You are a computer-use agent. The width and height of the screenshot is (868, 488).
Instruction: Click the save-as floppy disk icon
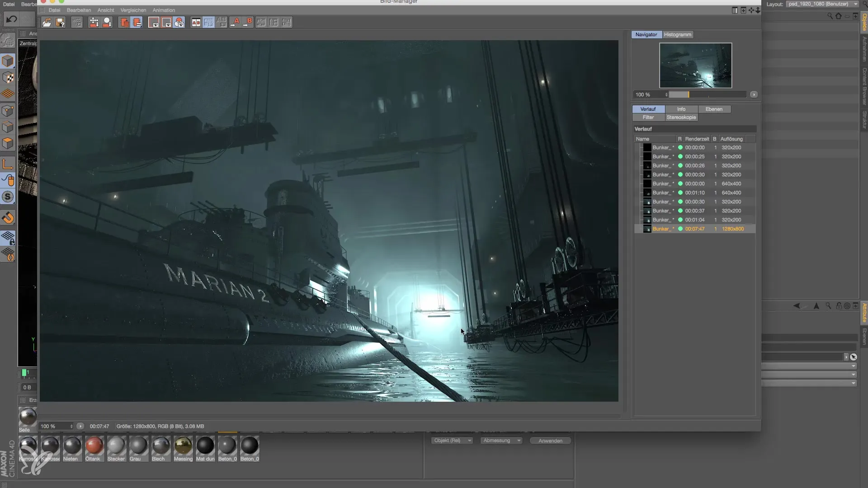click(60, 22)
